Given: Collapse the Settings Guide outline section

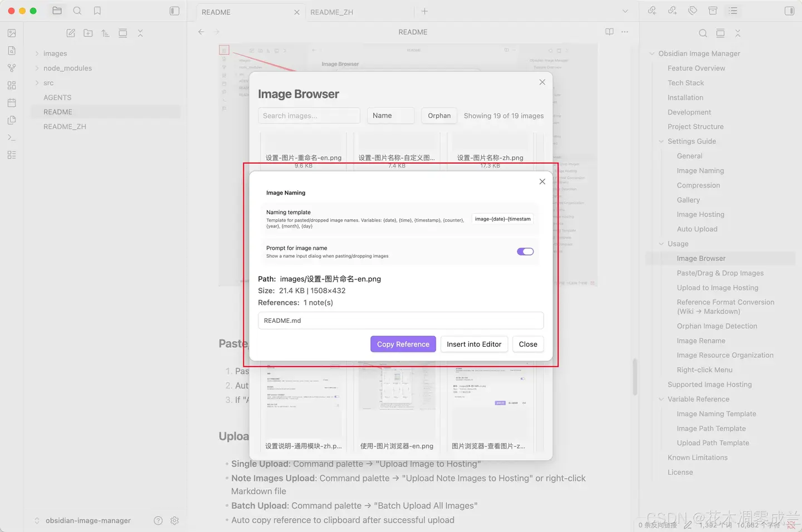Looking at the screenshot, I should click(662, 141).
